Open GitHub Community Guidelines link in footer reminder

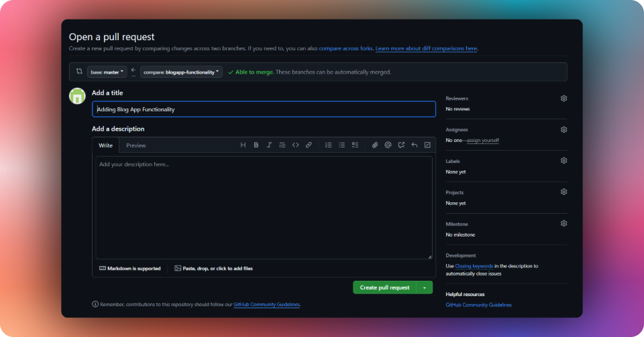click(266, 305)
